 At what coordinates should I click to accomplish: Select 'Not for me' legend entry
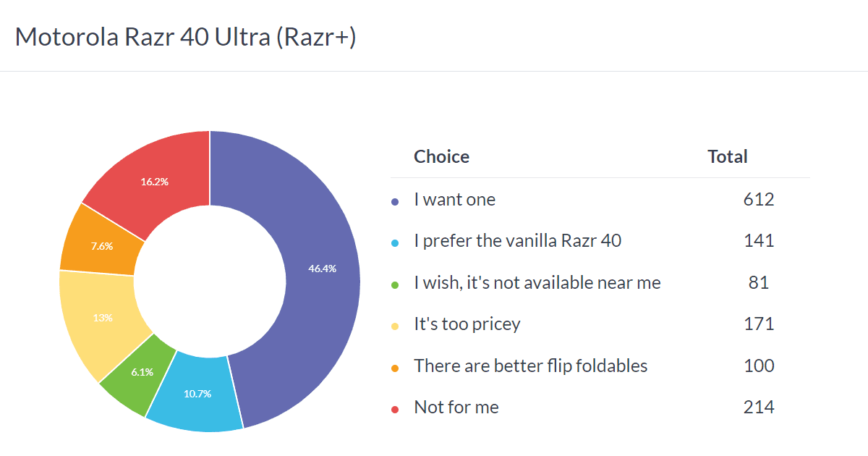point(456,408)
